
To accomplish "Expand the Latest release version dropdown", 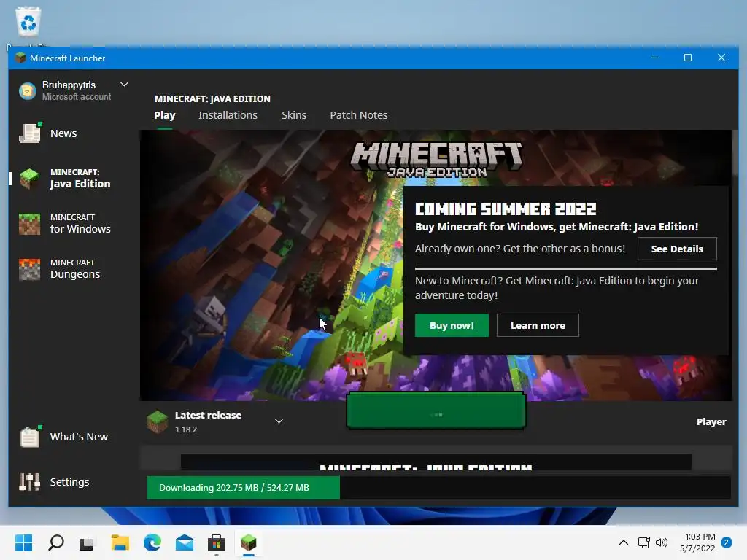I will point(279,421).
